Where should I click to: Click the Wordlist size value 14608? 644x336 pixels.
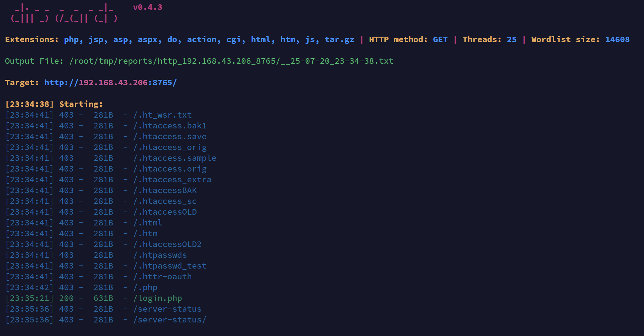[617, 39]
